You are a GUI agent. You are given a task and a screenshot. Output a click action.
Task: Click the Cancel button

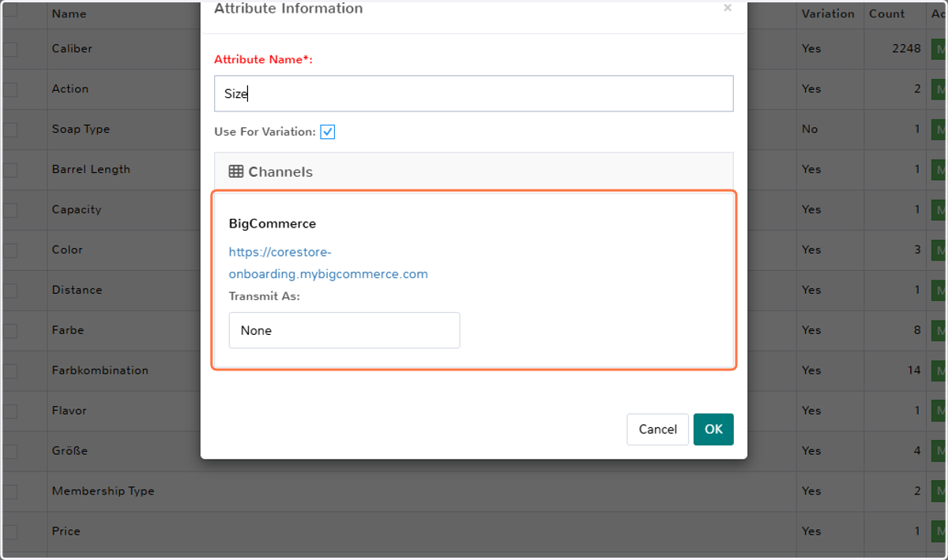pyautogui.click(x=658, y=430)
